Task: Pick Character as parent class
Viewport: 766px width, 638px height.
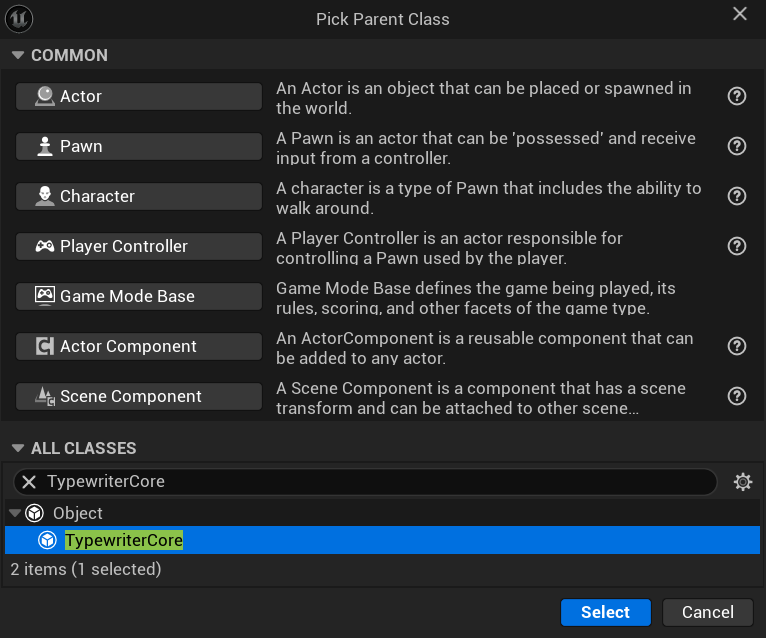Action: [x=139, y=196]
